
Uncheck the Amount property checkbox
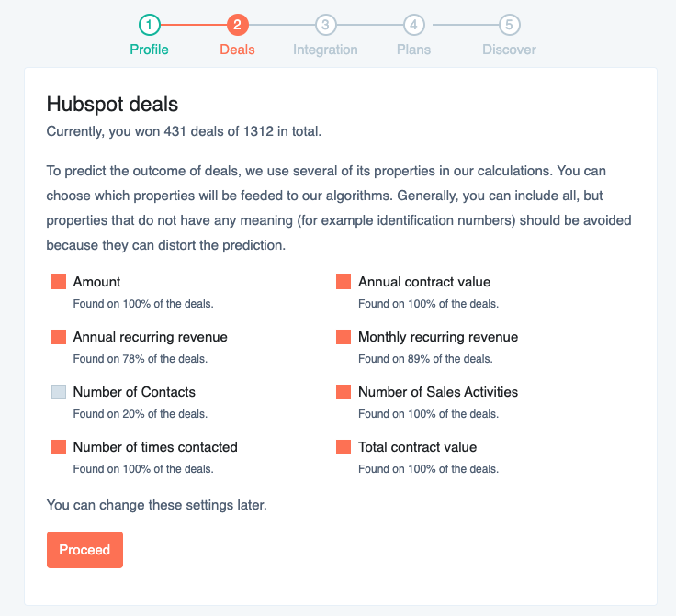pos(59,282)
